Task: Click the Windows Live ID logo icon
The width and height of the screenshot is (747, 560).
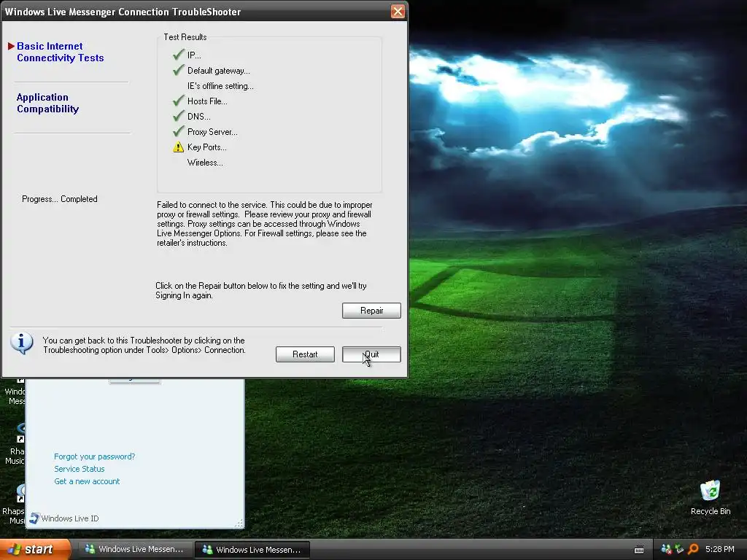Action: (x=34, y=518)
